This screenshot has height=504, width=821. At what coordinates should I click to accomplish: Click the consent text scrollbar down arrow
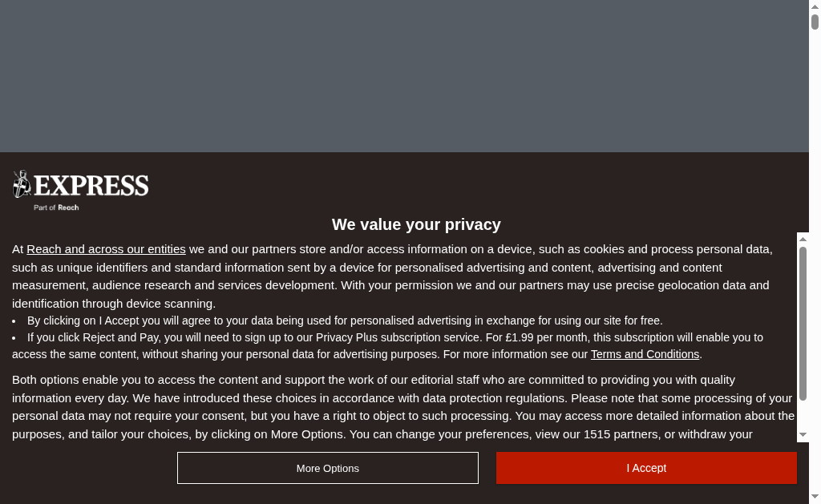coord(803,435)
